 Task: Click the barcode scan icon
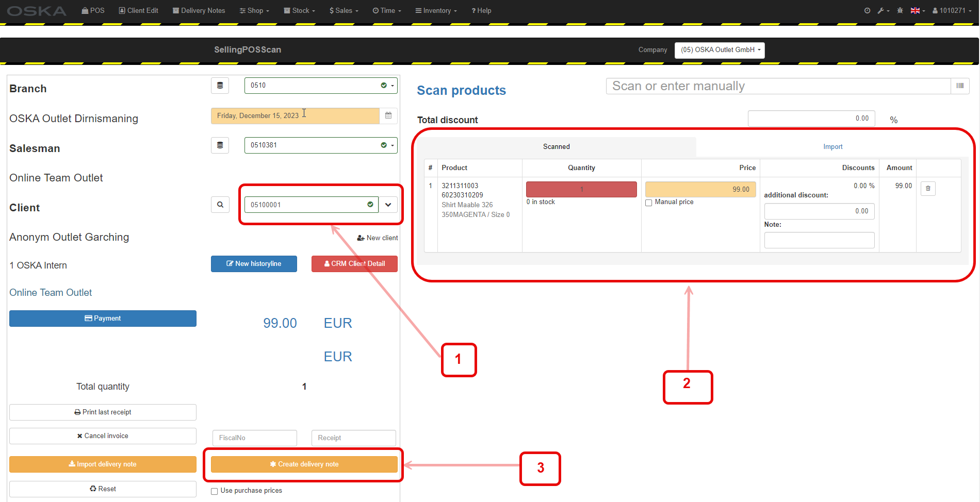click(960, 86)
